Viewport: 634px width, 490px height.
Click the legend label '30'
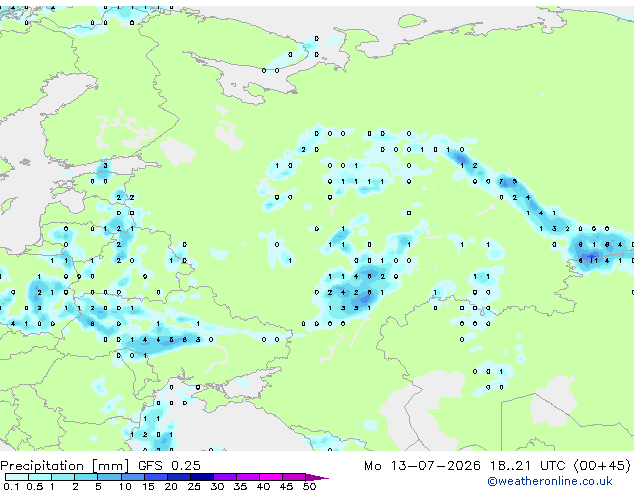click(x=217, y=486)
